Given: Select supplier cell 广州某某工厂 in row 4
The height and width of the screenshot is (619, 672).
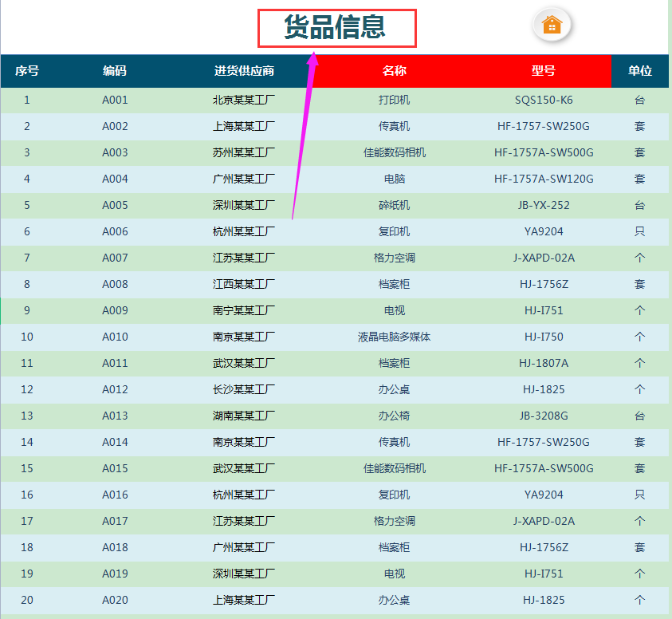Looking at the screenshot, I should (x=244, y=179).
